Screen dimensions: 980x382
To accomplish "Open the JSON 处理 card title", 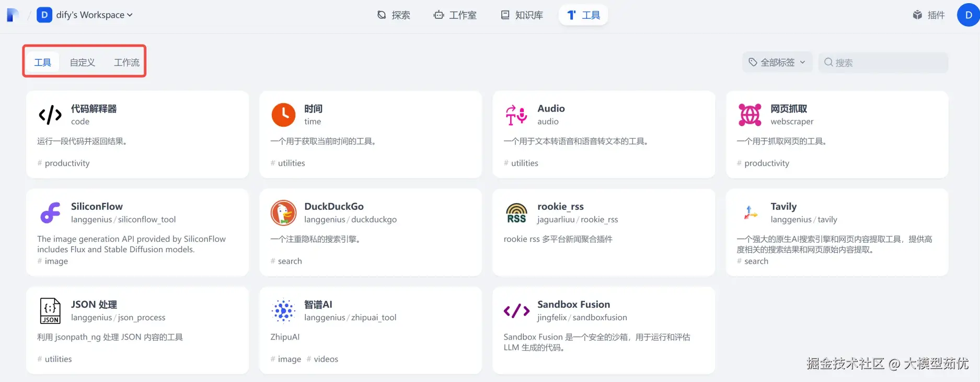I will [94, 305].
